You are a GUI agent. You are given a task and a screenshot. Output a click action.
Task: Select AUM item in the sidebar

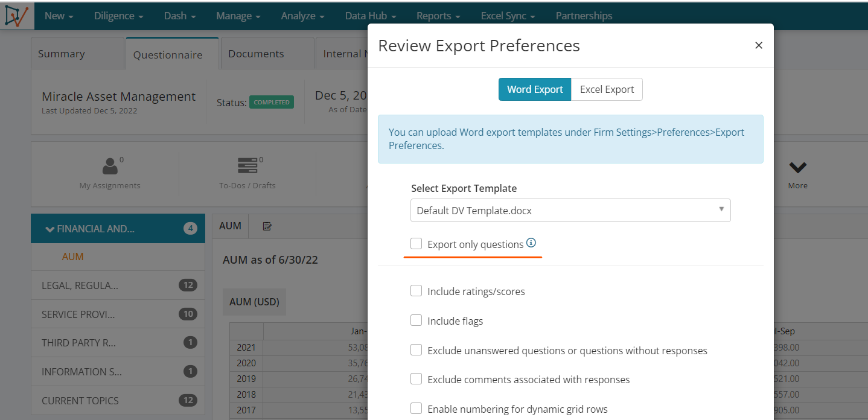pos(72,256)
